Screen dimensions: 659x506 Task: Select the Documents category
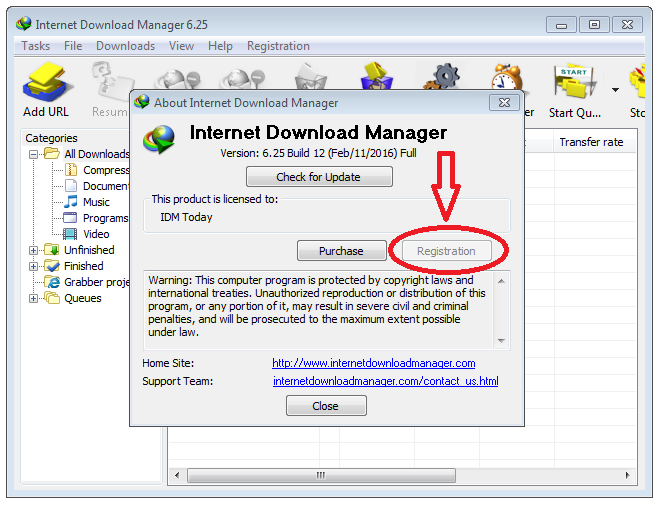[x=106, y=186]
